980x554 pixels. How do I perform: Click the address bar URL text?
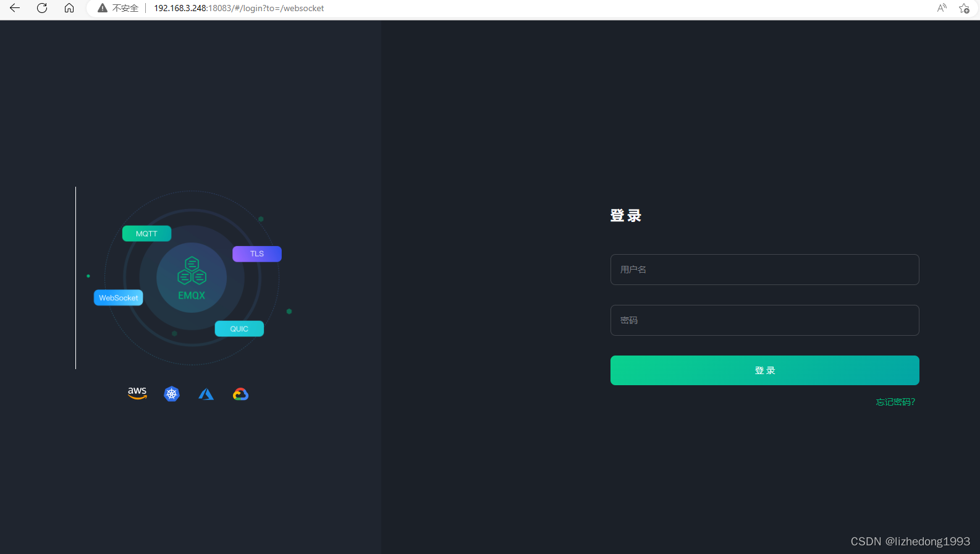[x=239, y=8]
